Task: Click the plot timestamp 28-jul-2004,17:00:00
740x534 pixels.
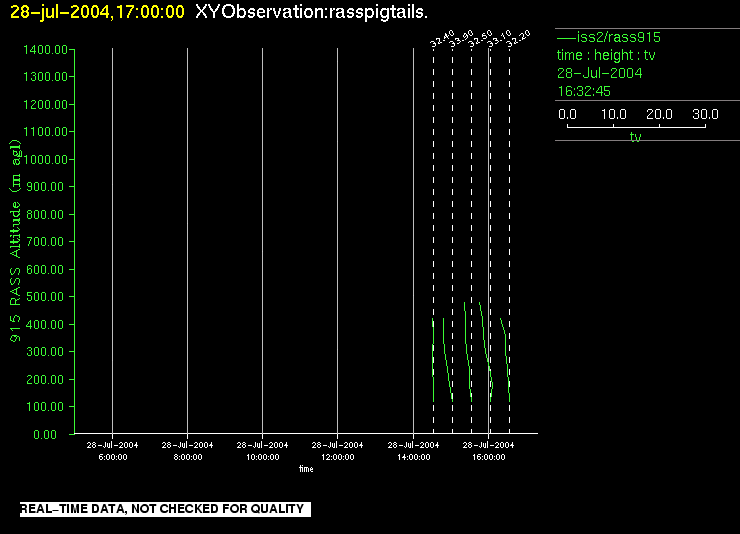Action: (97, 12)
